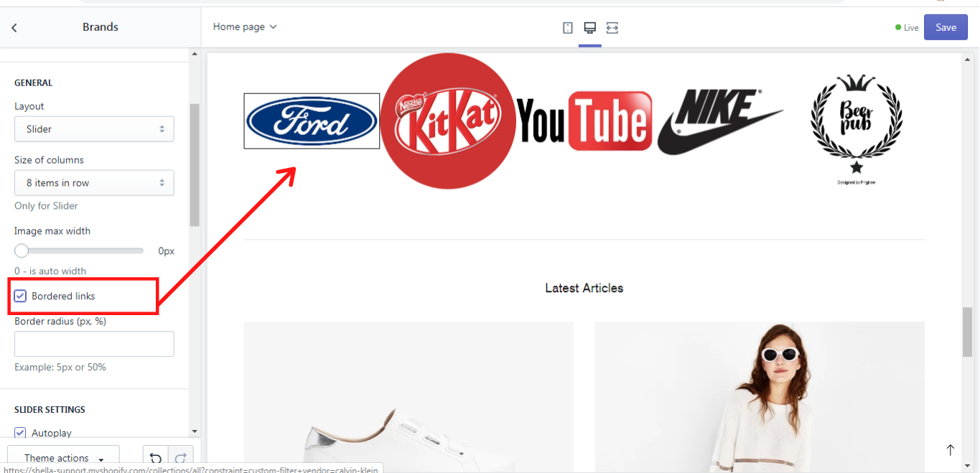
Task: Click the Border radius input field
Action: point(94,344)
